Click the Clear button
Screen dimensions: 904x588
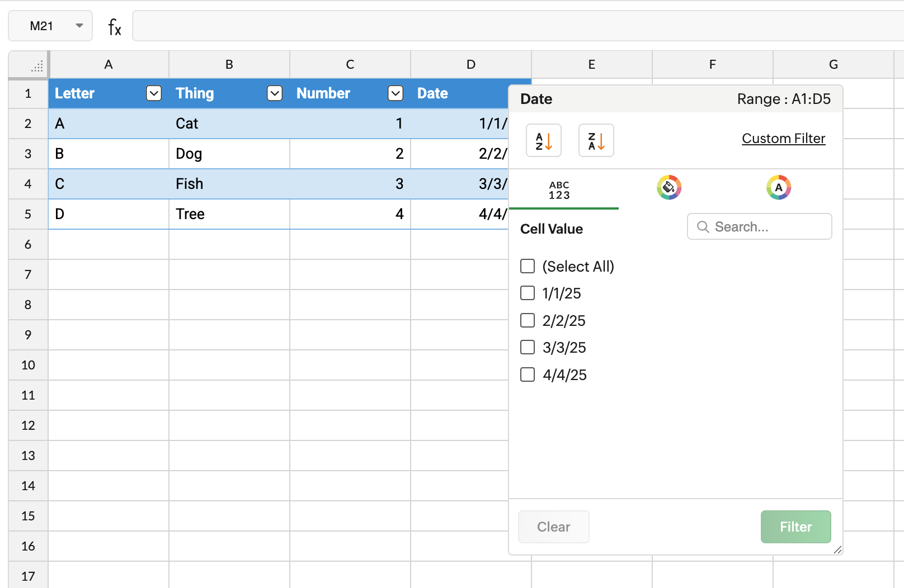pyautogui.click(x=553, y=527)
